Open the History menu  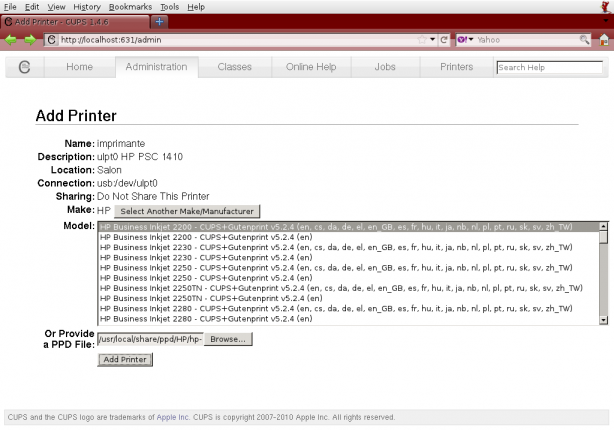pyautogui.click(x=87, y=6)
